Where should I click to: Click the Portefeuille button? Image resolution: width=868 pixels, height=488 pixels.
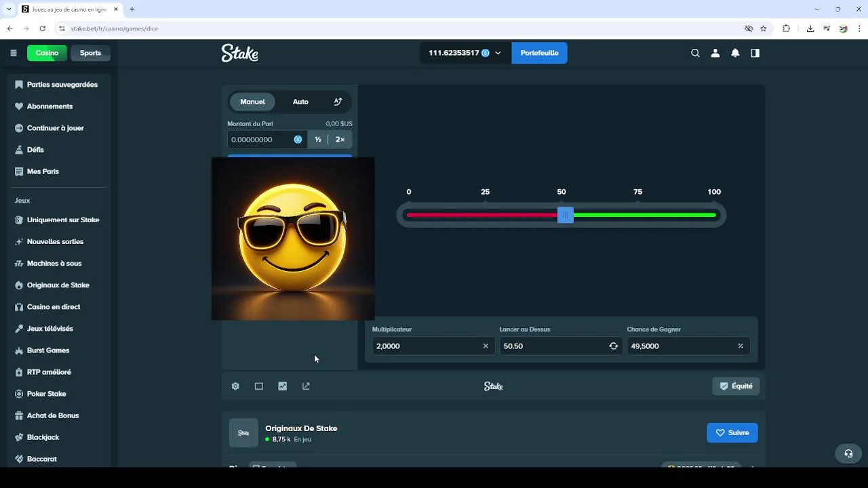(x=539, y=53)
